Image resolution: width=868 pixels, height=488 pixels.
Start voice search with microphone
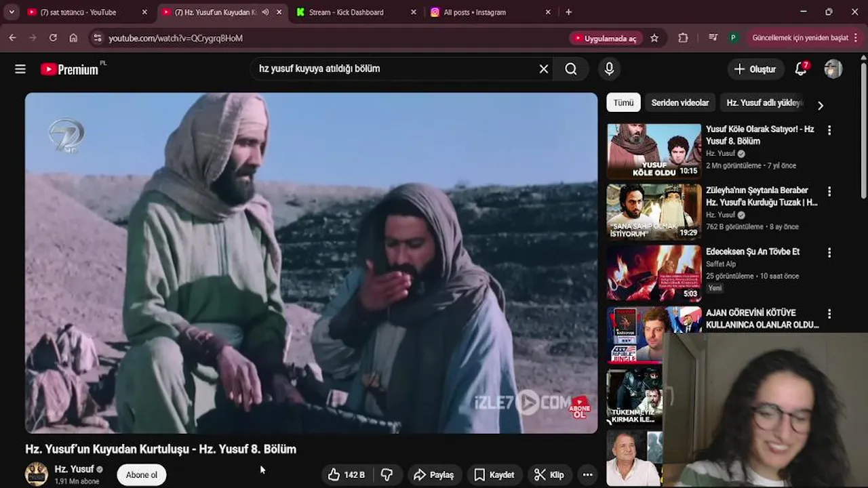click(x=609, y=68)
